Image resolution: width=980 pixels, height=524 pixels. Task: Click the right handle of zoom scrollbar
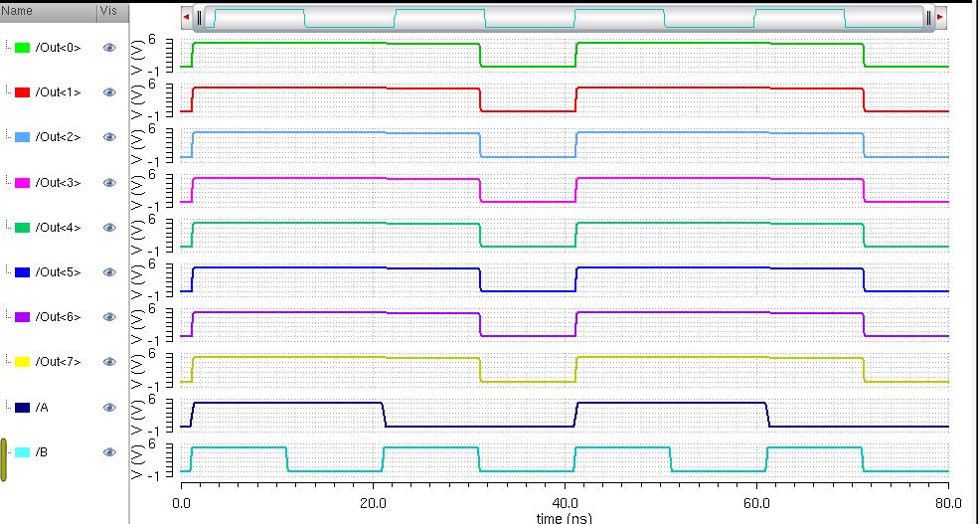927,17
